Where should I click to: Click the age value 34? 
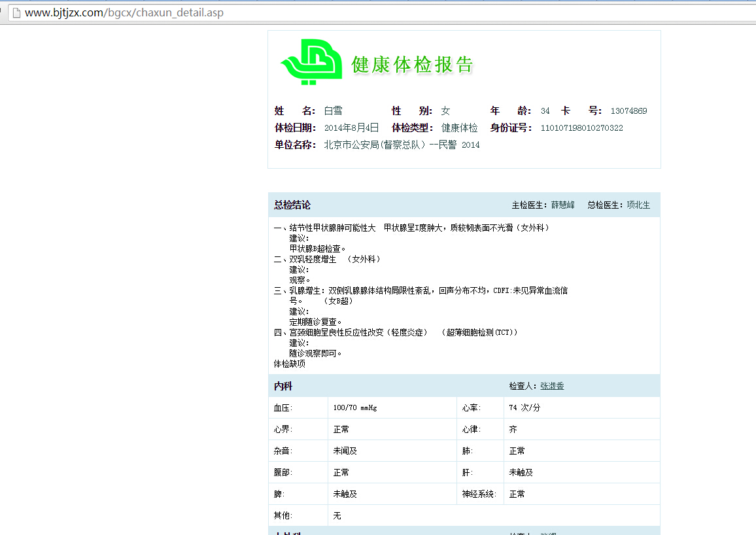click(x=545, y=111)
